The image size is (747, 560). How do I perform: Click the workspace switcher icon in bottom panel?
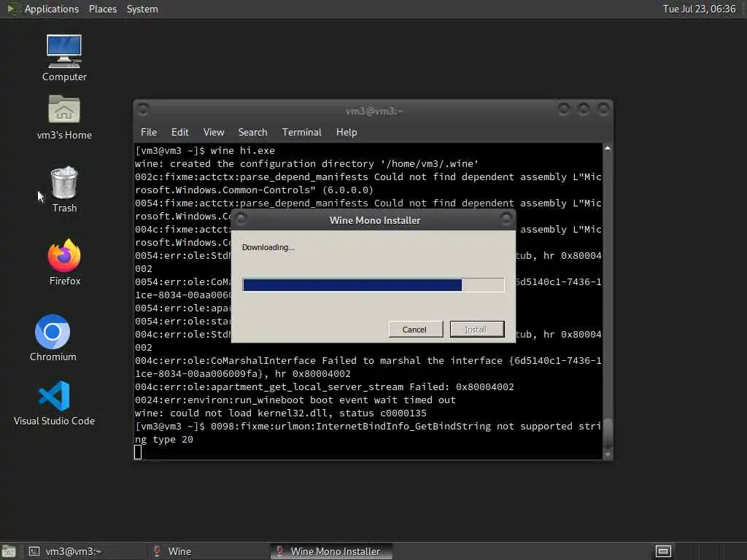point(663,551)
